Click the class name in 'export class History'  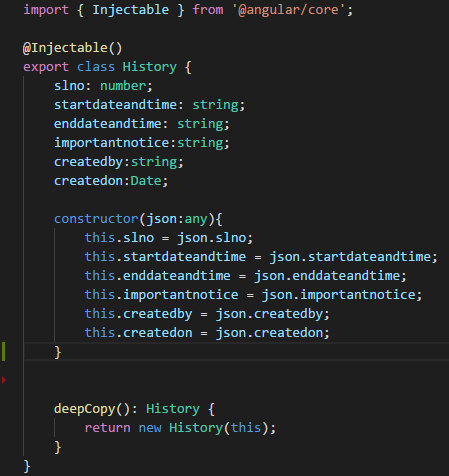coord(150,67)
